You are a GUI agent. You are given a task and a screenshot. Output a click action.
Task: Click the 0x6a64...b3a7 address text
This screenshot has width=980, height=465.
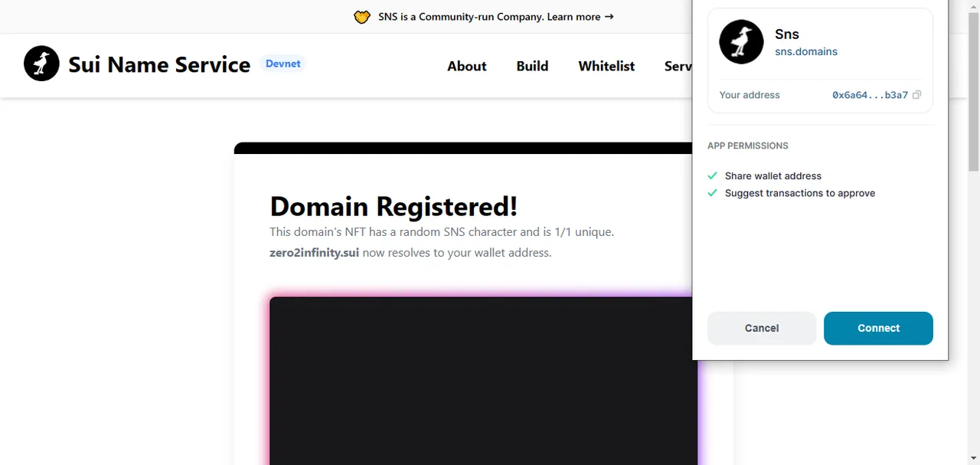(870, 95)
